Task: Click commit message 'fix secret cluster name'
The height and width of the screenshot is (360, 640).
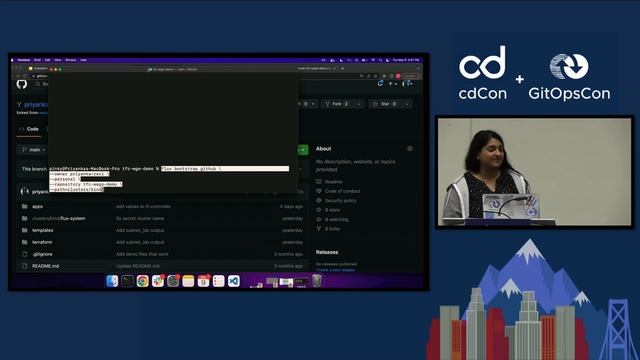Action: pos(140,218)
